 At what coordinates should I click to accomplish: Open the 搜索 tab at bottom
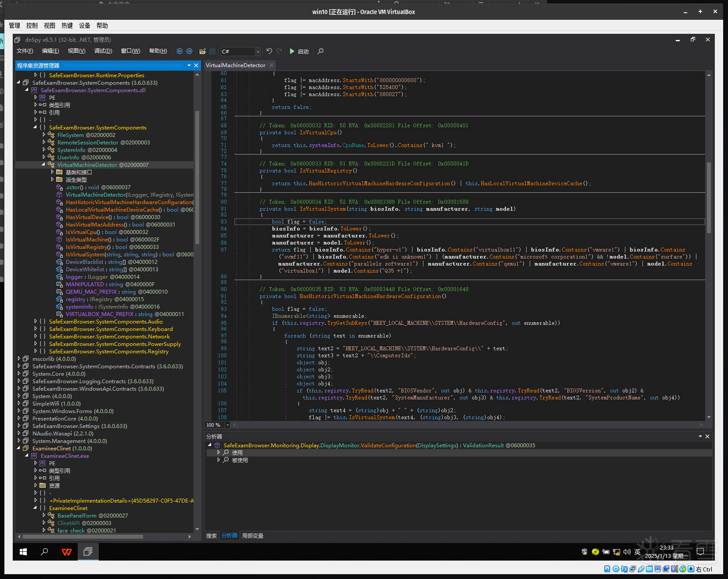tap(212, 536)
